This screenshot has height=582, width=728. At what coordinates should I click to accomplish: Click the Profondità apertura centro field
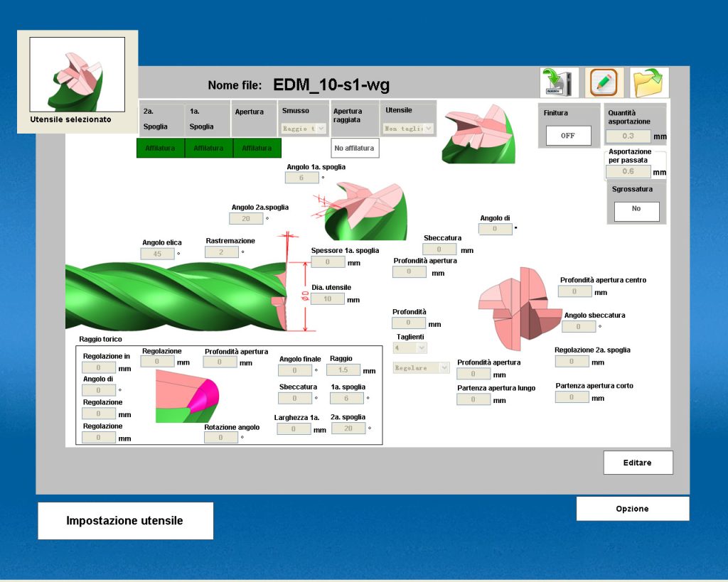tap(574, 291)
